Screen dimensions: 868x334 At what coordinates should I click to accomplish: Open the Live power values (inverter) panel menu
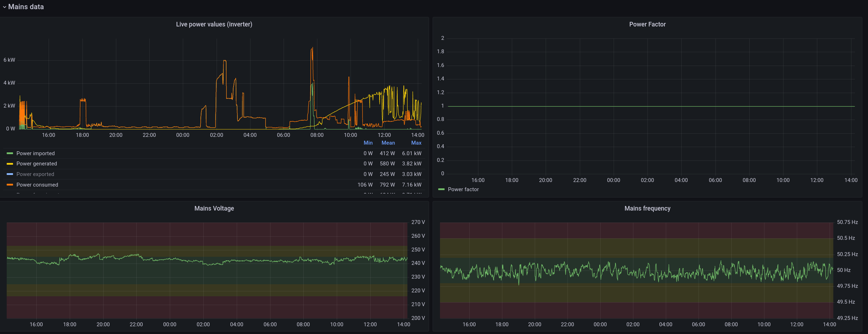click(214, 24)
